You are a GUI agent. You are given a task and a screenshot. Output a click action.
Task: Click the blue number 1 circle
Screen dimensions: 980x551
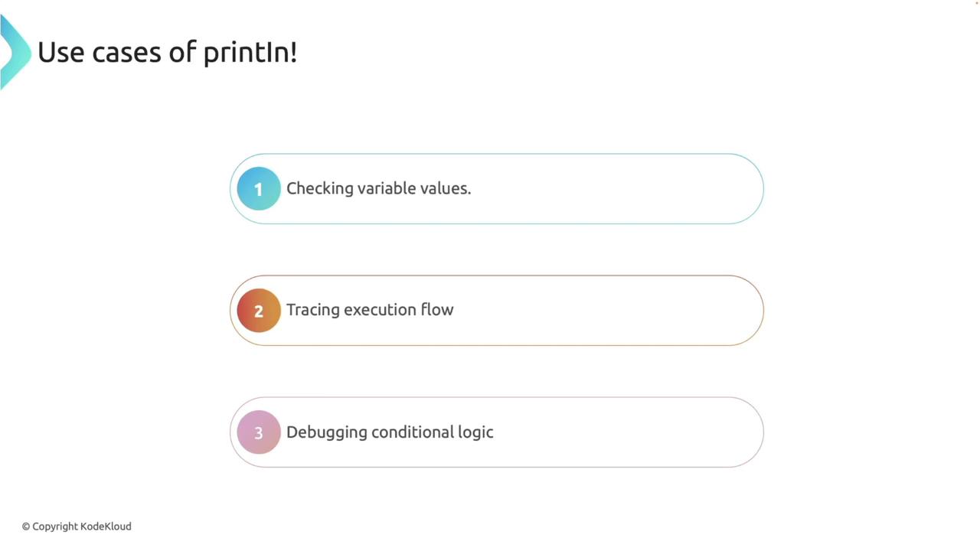(259, 189)
